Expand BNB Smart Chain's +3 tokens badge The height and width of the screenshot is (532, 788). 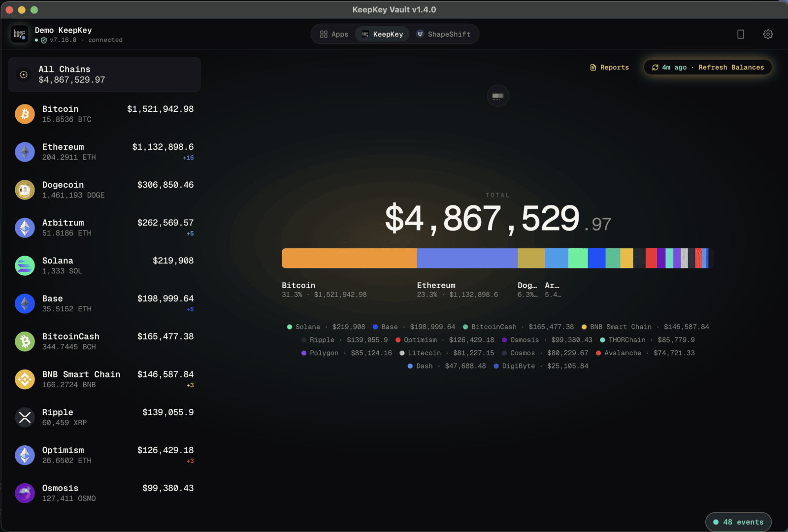190,385
